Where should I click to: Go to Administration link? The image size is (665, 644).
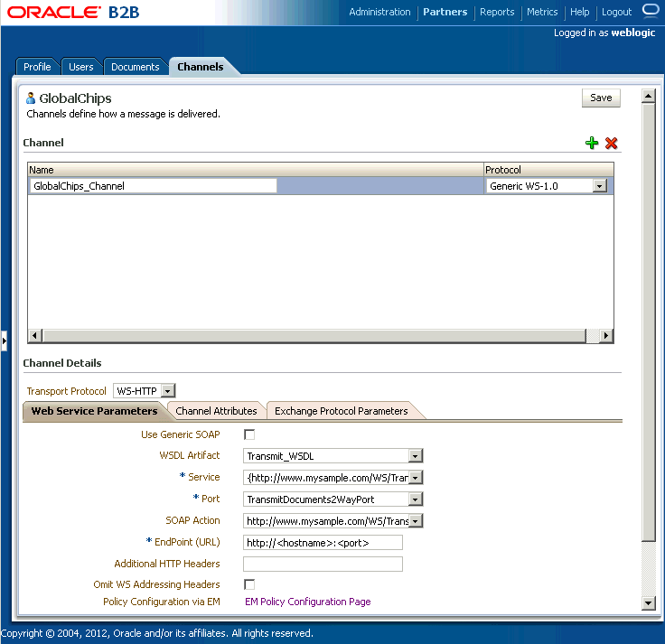coord(379,12)
